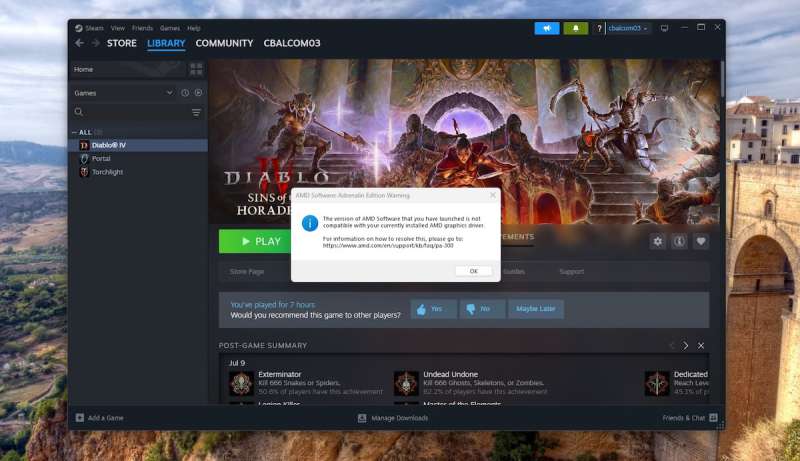Click Add a Game
800x461 pixels.
tap(99, 418)
